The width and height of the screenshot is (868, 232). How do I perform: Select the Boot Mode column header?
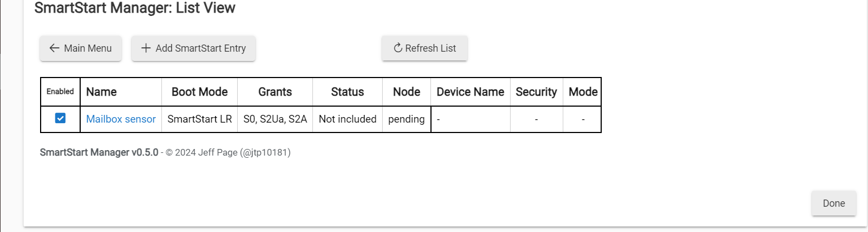pos(199,92)
